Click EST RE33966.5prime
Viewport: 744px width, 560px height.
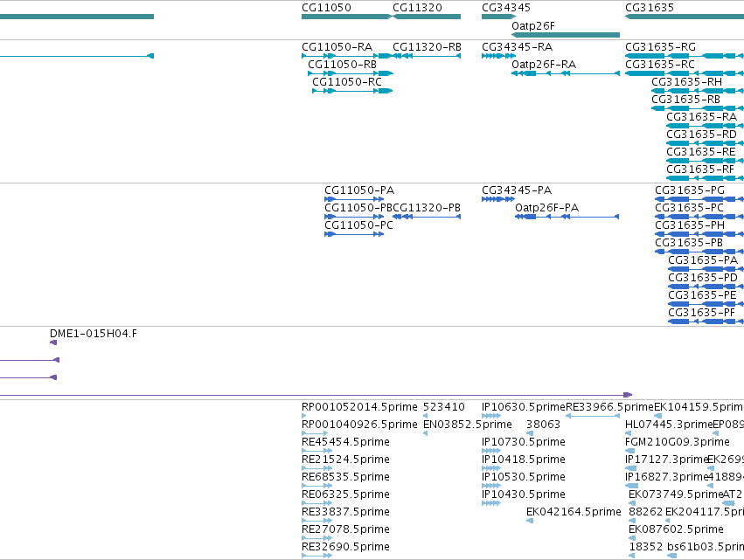point(593,416)
